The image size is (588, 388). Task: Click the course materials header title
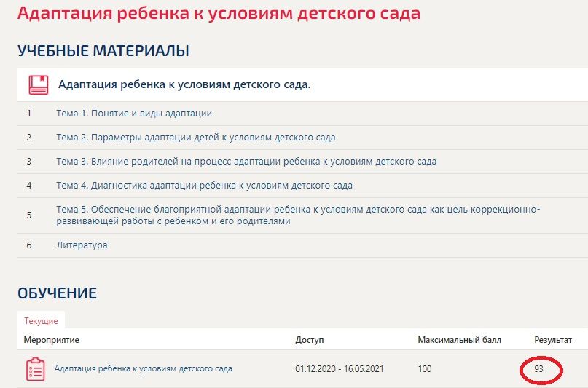click(x=184, y=84)
